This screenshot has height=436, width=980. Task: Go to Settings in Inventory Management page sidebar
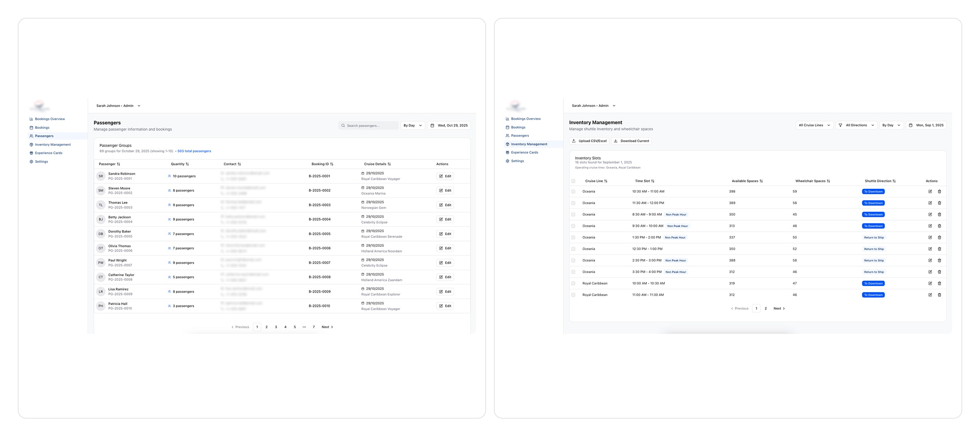pyautogui.click(x=517, y=161)
